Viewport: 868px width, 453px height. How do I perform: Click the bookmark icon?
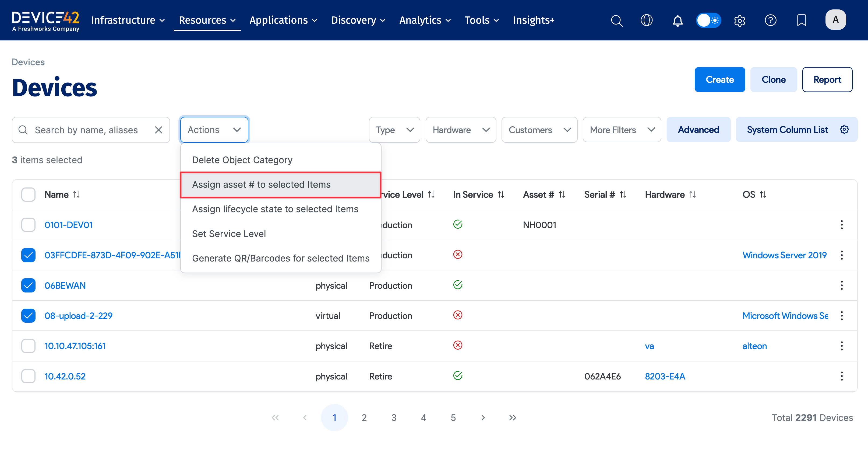click(x=801, y=20)
